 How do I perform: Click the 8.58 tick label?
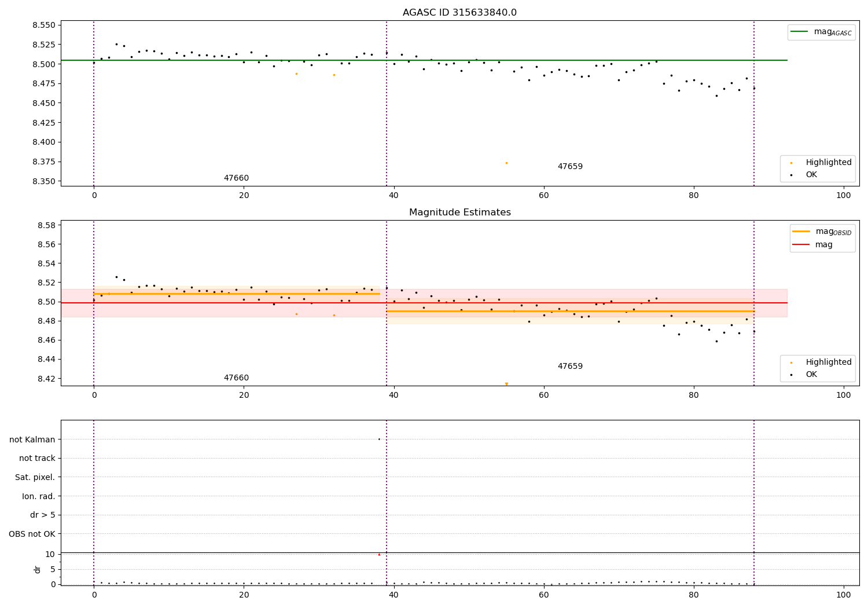click(46, 225)
